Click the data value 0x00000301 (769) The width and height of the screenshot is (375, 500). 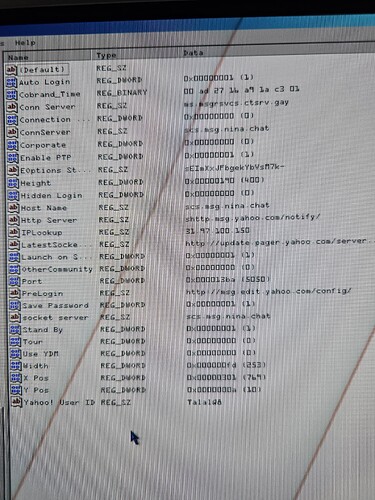point(226,377)
